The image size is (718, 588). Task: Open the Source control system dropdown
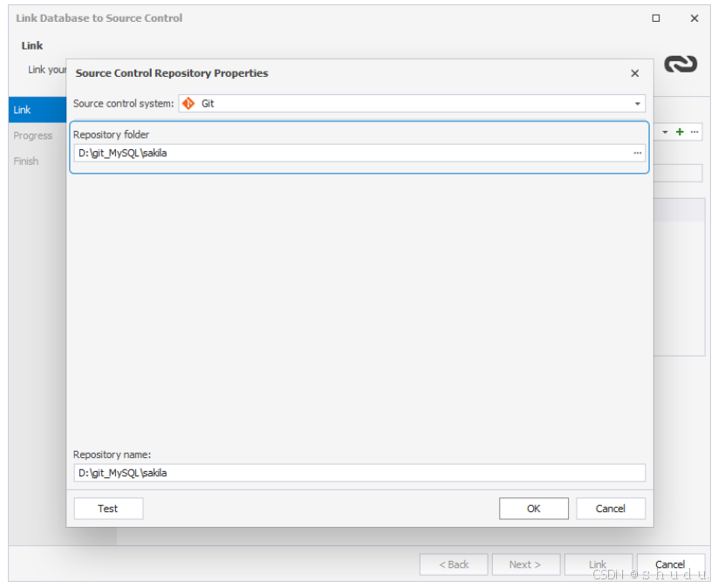pos(637,104)
